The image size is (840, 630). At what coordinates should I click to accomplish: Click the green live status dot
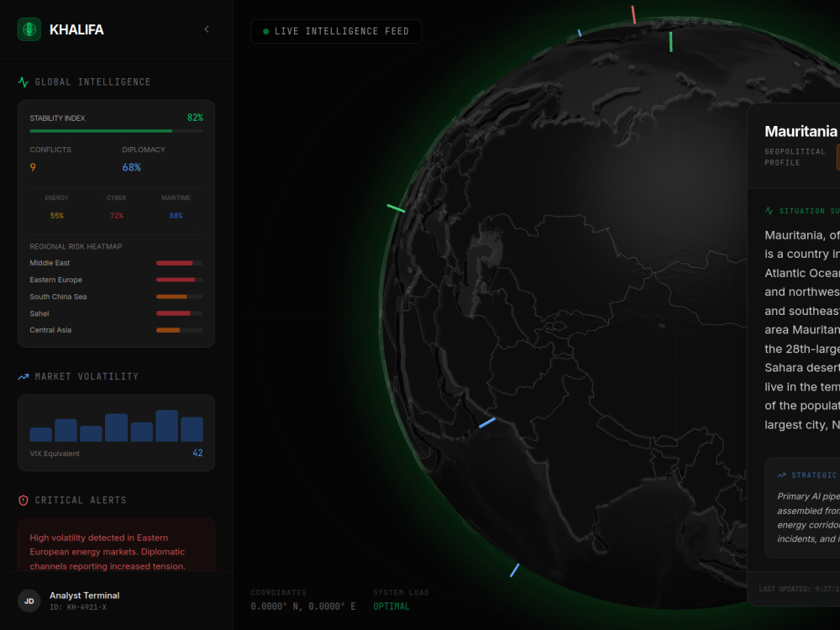265,32
